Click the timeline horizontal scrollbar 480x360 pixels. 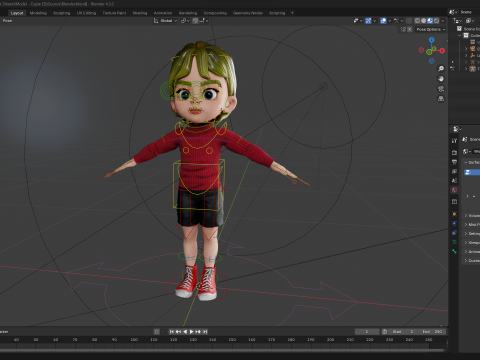222,350
